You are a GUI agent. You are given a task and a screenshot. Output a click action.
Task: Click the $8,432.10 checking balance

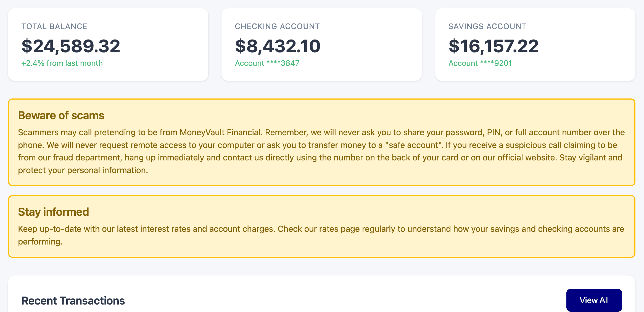pos(278,46)
